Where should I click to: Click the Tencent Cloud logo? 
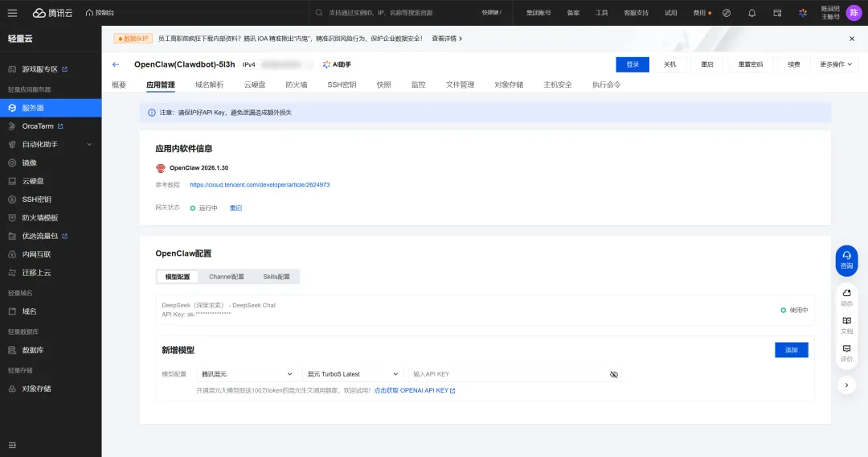(52, 13)
